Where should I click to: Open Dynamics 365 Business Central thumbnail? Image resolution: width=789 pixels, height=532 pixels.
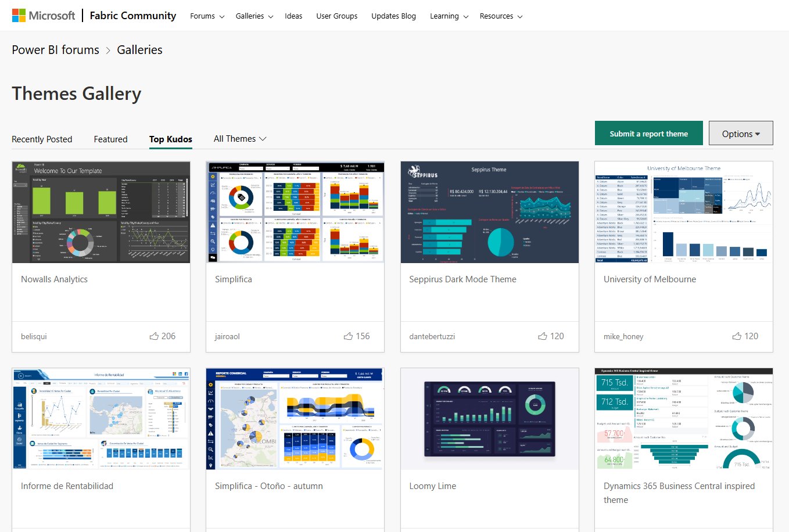(684, 419)
